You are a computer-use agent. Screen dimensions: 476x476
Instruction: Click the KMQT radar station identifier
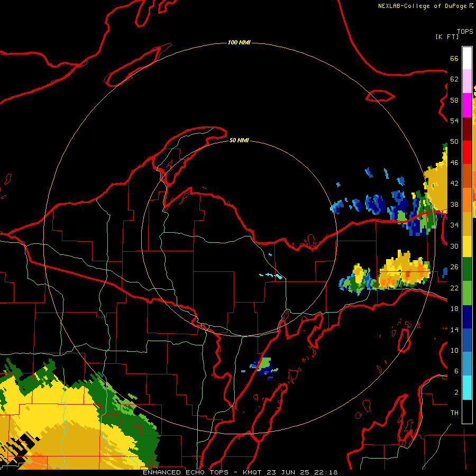pos(253,472)
